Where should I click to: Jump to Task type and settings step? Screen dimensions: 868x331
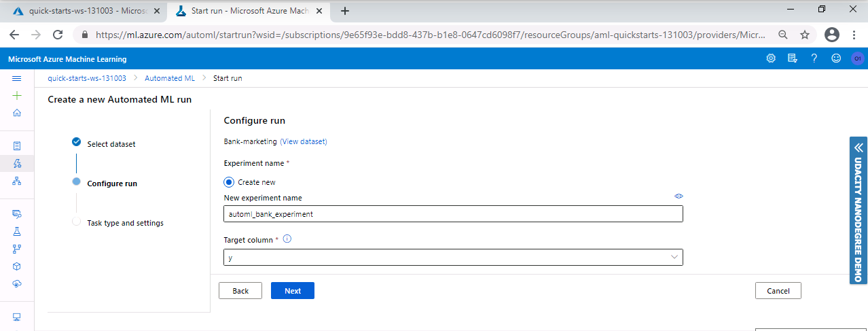coord(117,222)
